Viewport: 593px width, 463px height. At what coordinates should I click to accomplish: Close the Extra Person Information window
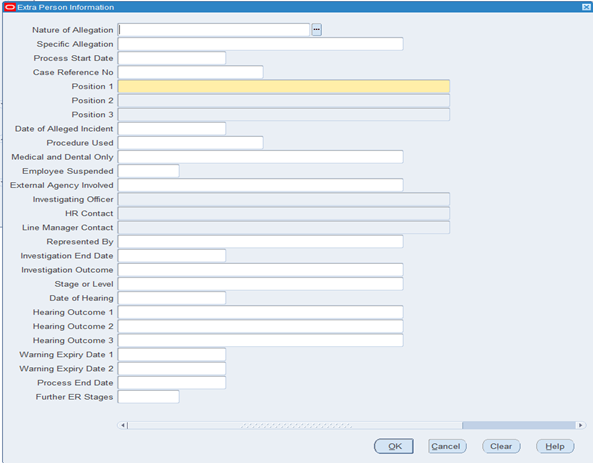point(586,7)
